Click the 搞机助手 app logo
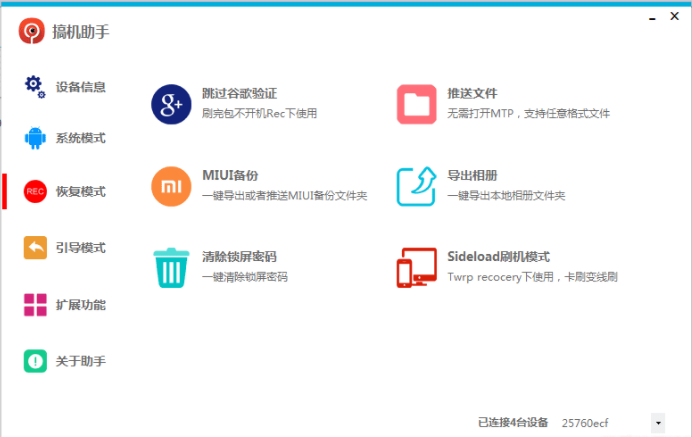The height and width of the screenshot is (437, 692). tap(32, 32)
